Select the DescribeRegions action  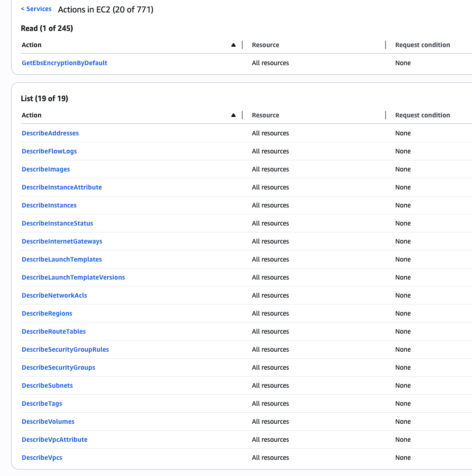(x=47, y=313)
